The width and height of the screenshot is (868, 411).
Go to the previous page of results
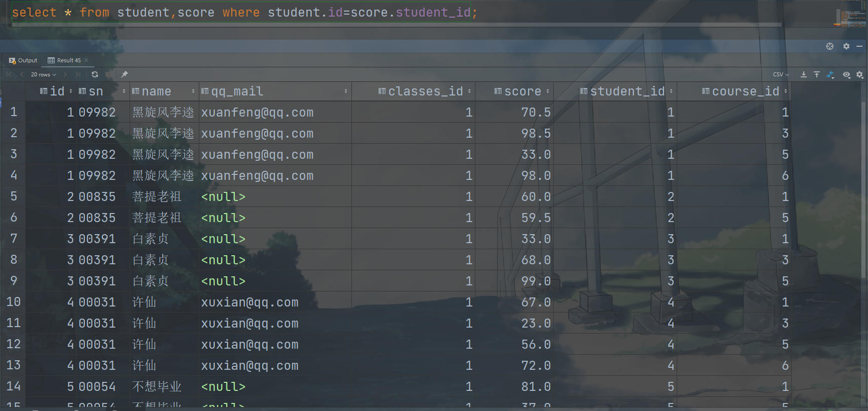click(22, 74)
